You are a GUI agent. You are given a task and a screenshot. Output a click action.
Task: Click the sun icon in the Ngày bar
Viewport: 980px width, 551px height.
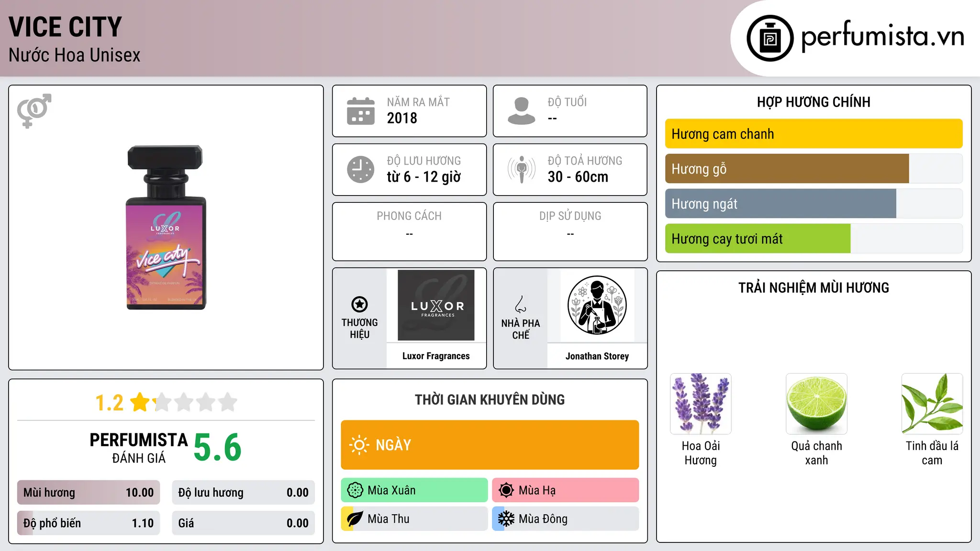tap(359, 445)
